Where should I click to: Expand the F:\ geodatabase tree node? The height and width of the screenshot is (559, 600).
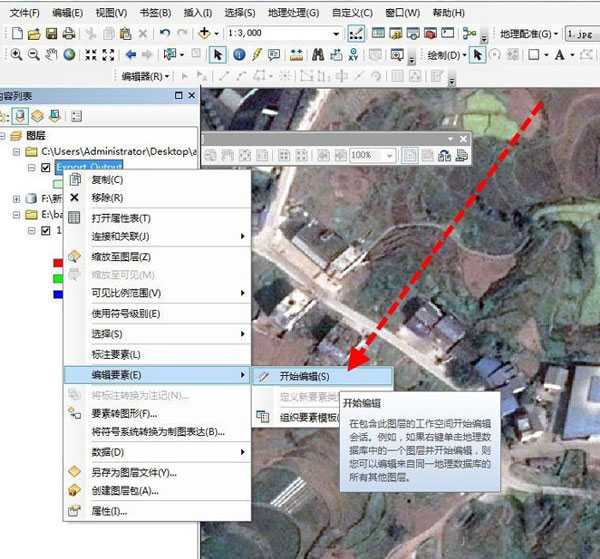point(17,199)
